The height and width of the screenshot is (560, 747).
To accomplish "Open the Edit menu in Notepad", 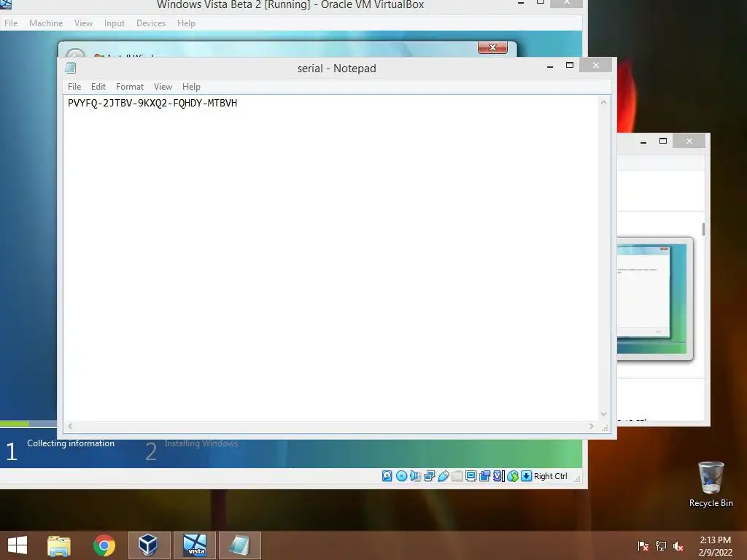I will tap(98, 87).
